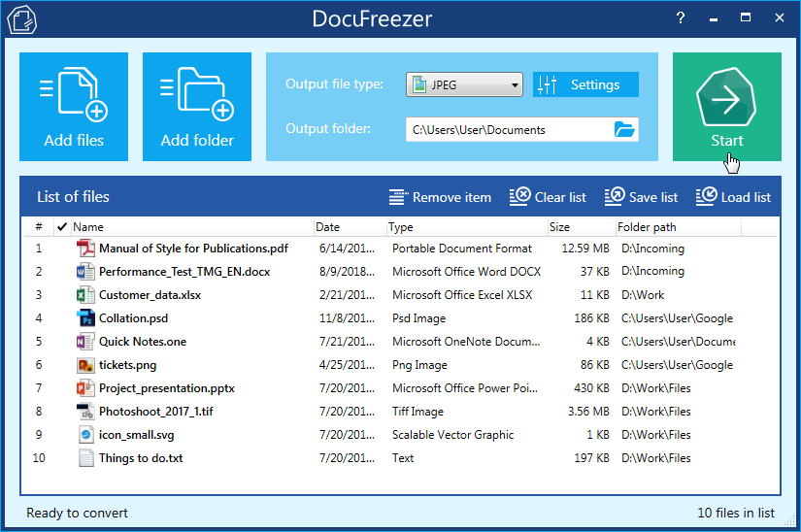Select Customer_data.xlsx file name
The height and width of the screenshot is (532, 801).
[x=150, y=295]
